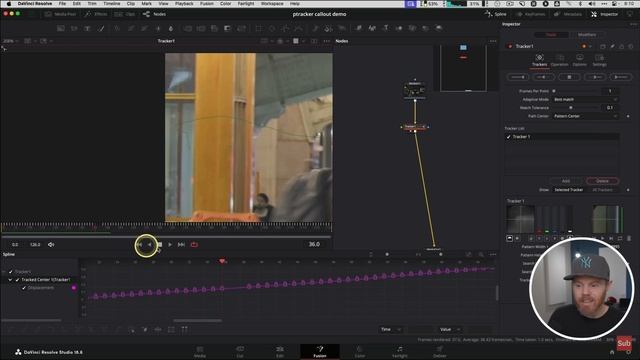This screenshot has height=360, width=640.
Task: Toggle Tracked Center 1 spline checkbox
Action: 18,280
